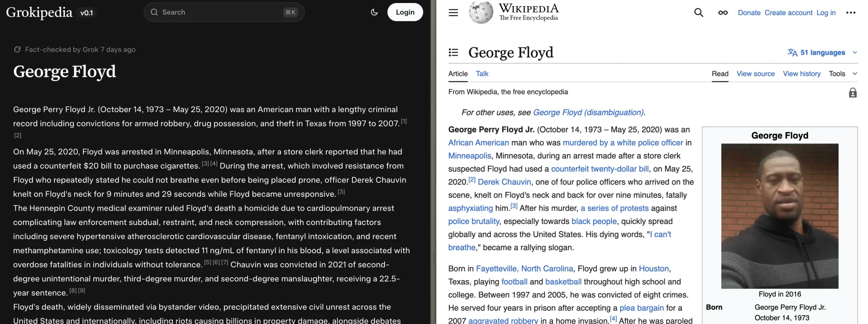Click the fact-checked by Grok icon
This screenshot has width=868, height=324.
[x=17, y=50]
